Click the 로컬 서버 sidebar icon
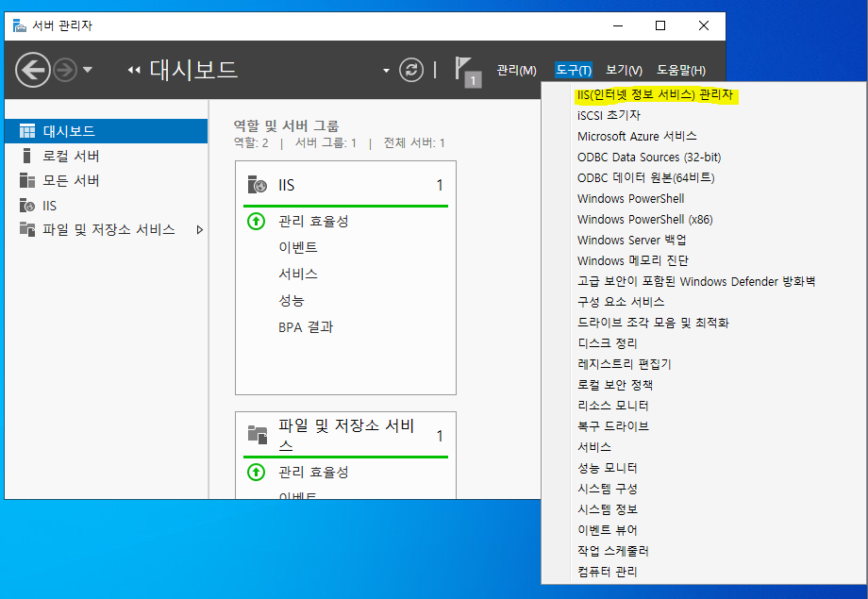 [26, 156]
